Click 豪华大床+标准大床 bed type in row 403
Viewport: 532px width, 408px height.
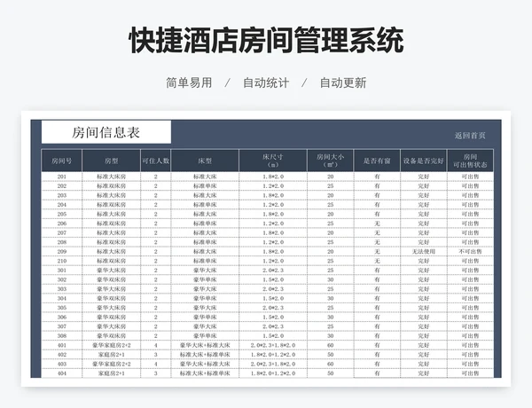pos(205,364)
